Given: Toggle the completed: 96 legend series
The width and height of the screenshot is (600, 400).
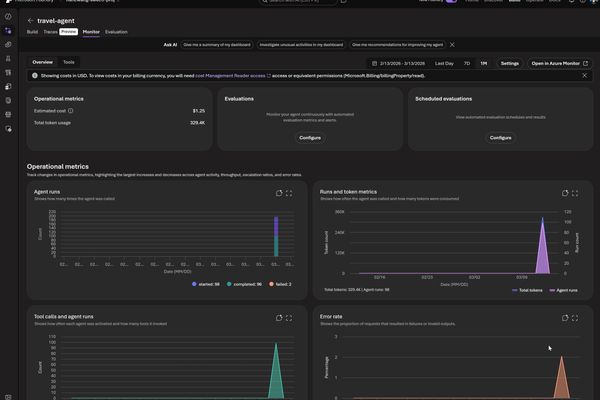Looking at the screenshot, I should [x=245, y=284].
